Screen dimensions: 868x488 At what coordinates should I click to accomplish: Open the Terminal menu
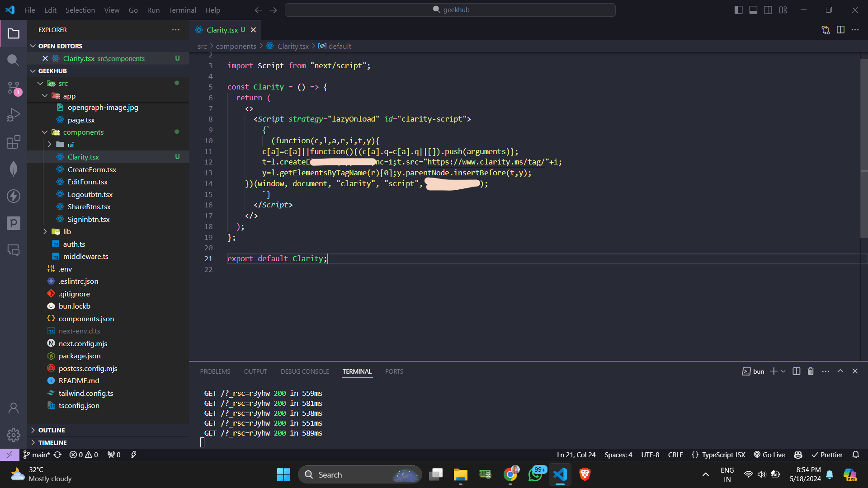[182, 9]
